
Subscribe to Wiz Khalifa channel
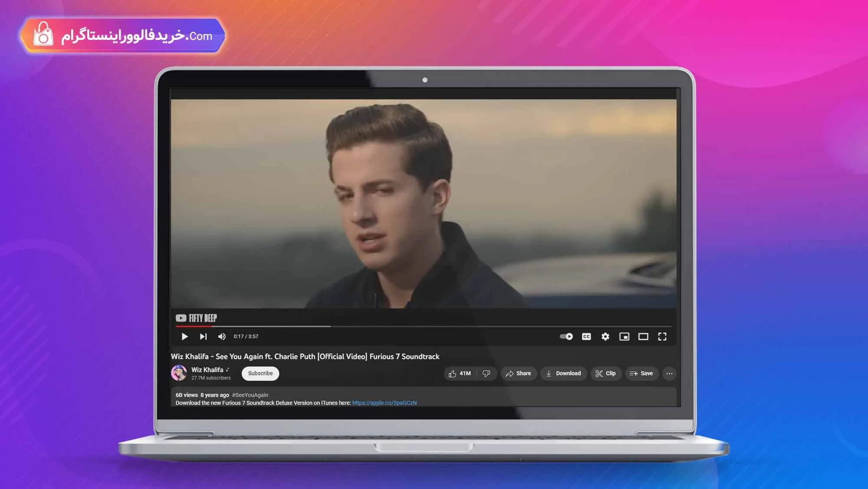click(260, 374)
